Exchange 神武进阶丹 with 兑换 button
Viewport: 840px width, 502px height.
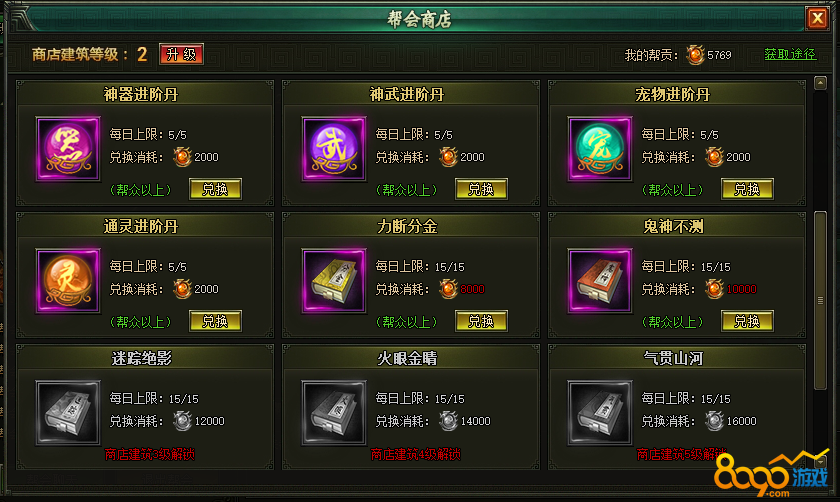coord(481,189)
